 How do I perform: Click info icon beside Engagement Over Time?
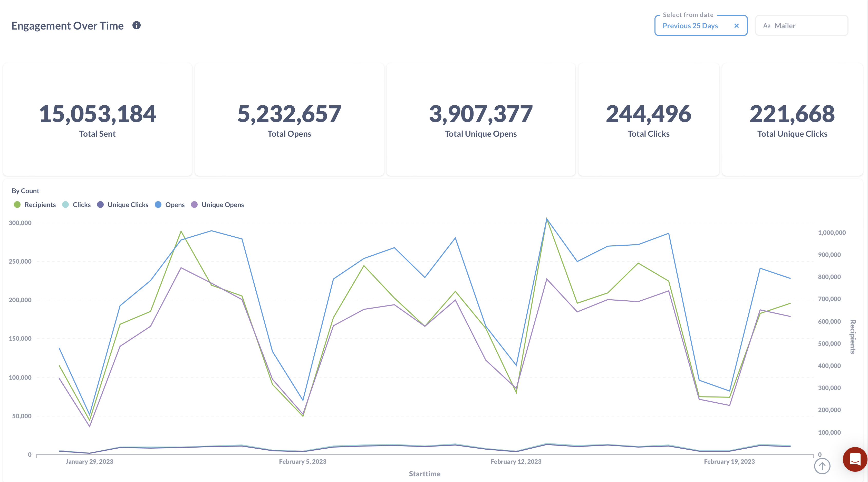(137, 25)
